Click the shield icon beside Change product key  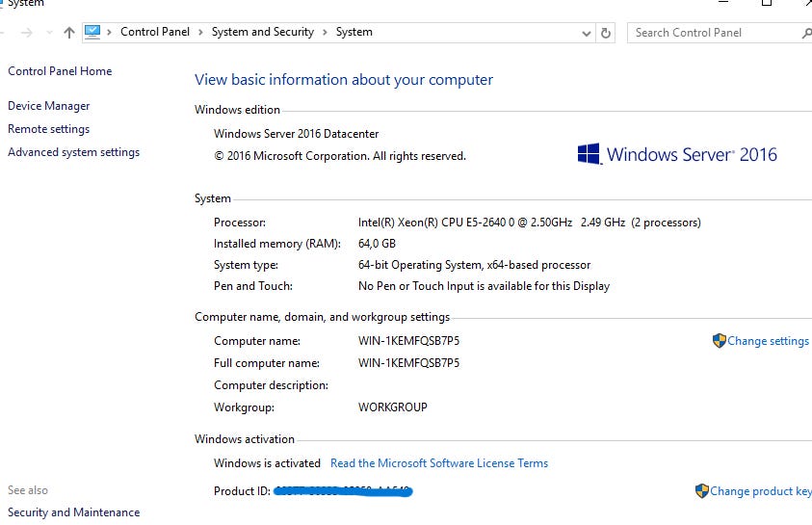click(701, 491)
